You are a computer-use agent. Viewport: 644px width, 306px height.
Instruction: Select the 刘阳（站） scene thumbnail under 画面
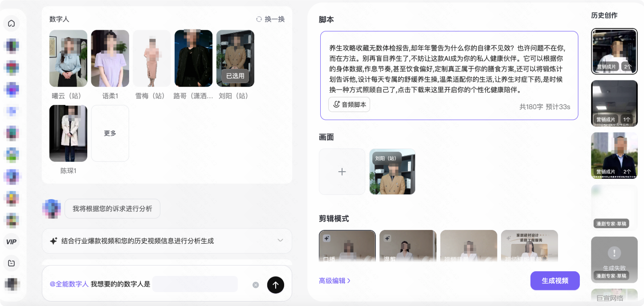pos(392,172)
